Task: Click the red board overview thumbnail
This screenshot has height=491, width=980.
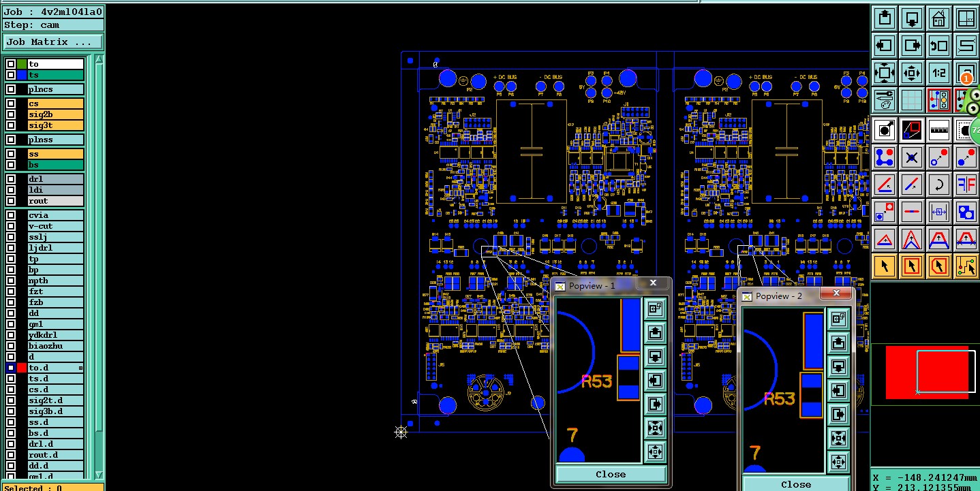Action: coord(927,373)
